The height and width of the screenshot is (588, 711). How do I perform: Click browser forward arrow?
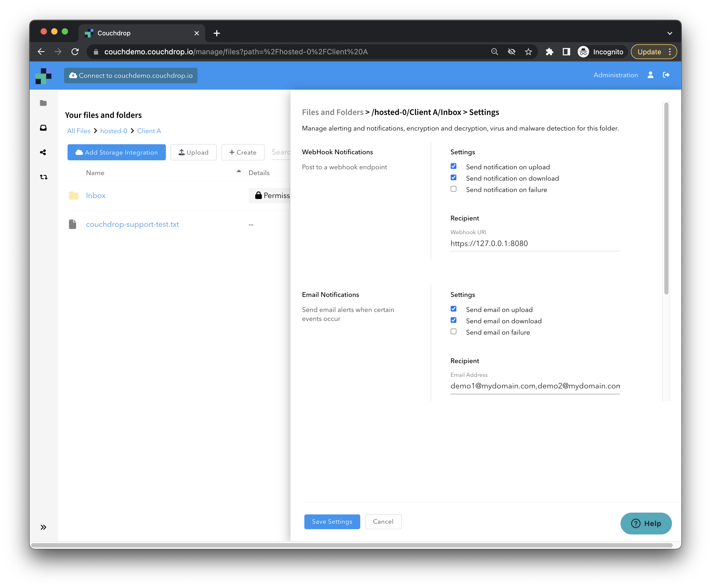(x=58, y=52)
